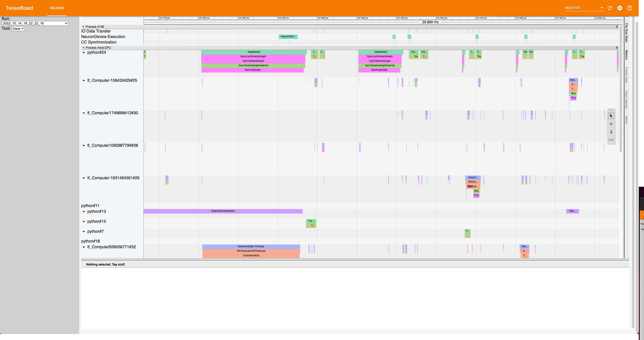Select the vertical drag tool
Image resolution: width=644 pixels, height=340 pixels.
[611, 132]
